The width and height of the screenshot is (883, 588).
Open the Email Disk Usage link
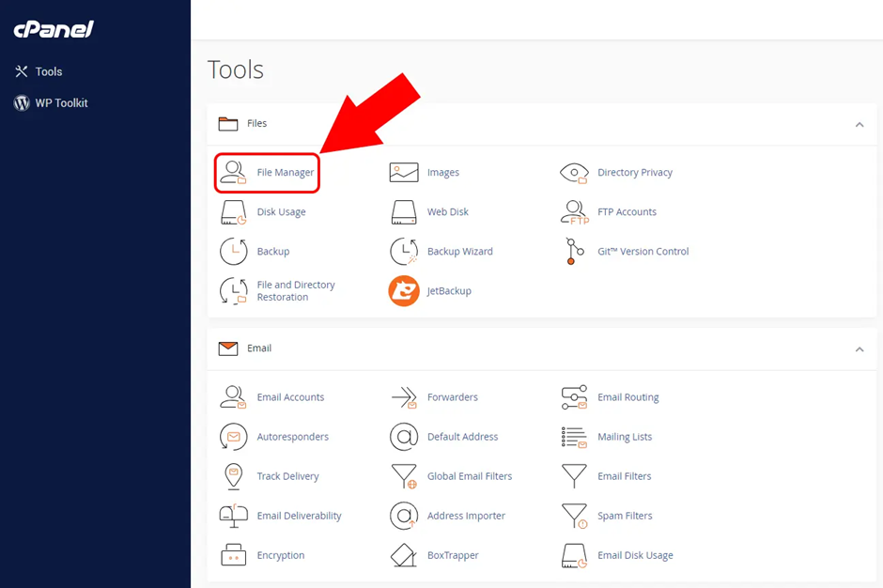pyautogui.click(x=635, y=555)
